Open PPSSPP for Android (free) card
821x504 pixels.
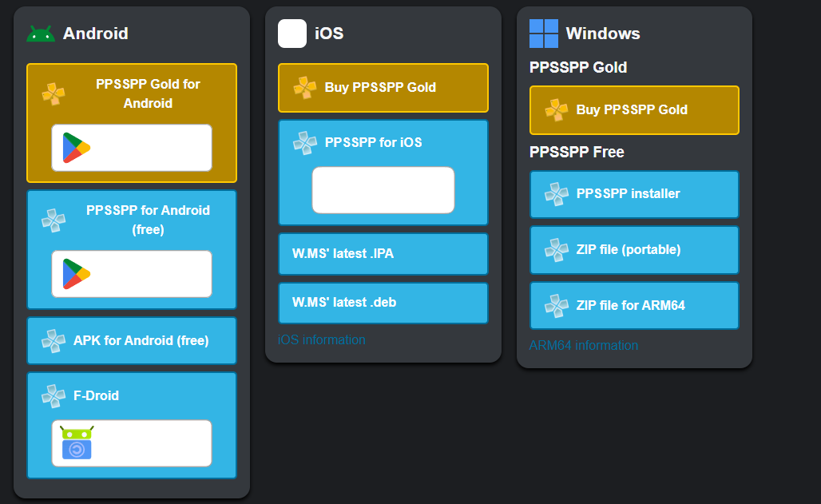tap(132, 249)
